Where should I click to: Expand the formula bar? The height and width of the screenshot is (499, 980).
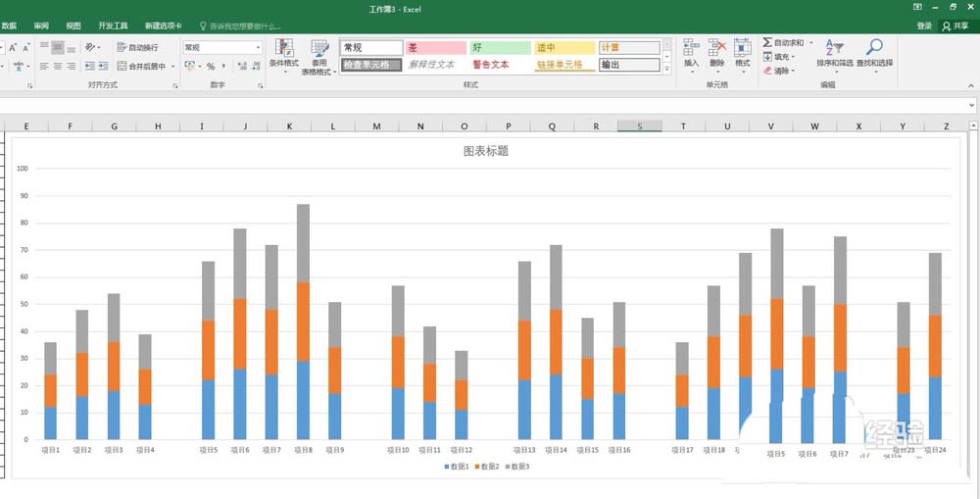pyautogui.click(x=971, y=106)
